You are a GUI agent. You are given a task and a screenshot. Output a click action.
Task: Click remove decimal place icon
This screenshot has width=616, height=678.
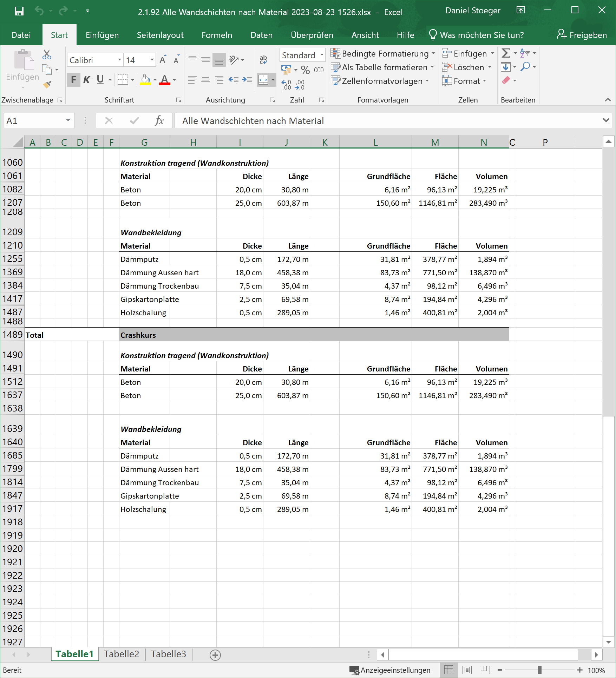click(x=300, y=85)
